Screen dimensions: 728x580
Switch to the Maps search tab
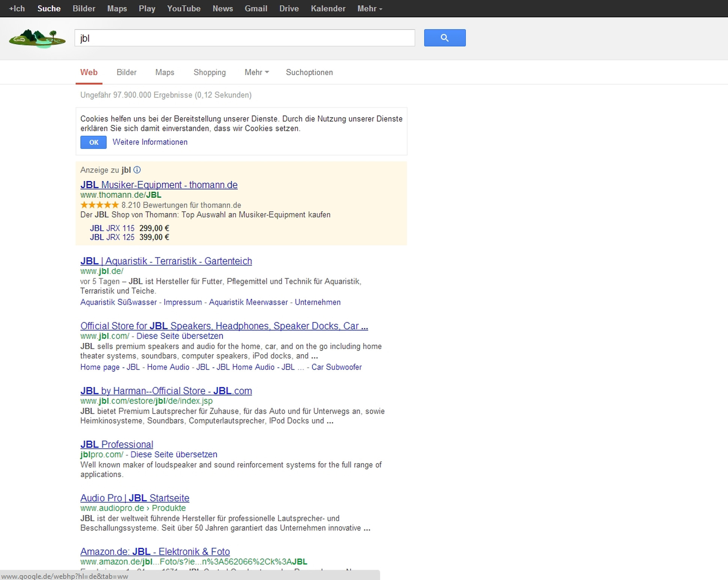[x=164, y=72]
